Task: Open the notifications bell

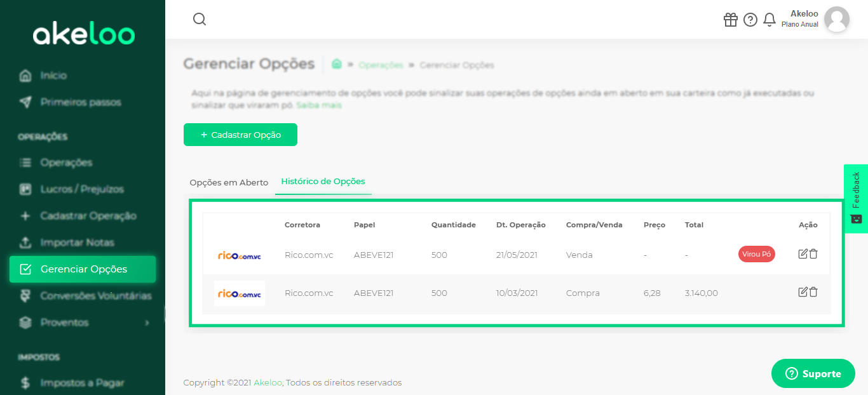Action: click(770, 20)
